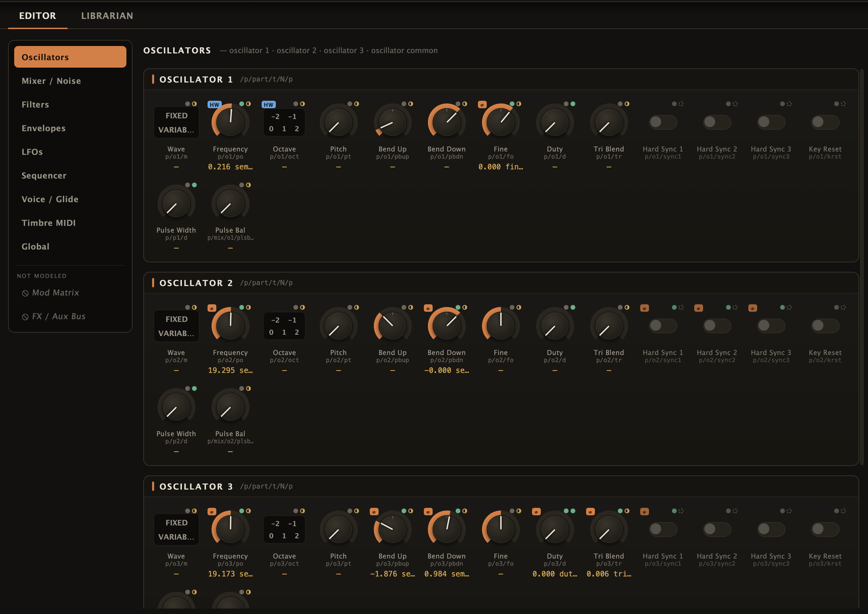Toggle Oscillator 2 Hard Sync 2 switch
Viewport: 868px width, 614px height.
(717, 326)
